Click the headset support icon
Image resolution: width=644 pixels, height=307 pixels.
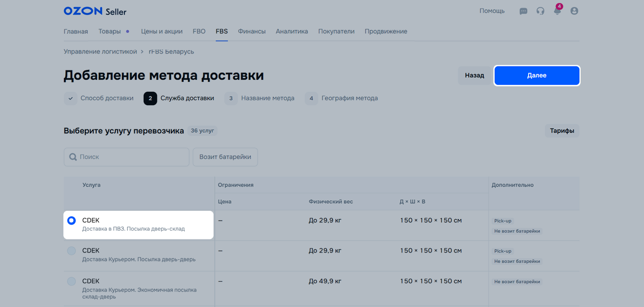(x=540, y=11)
